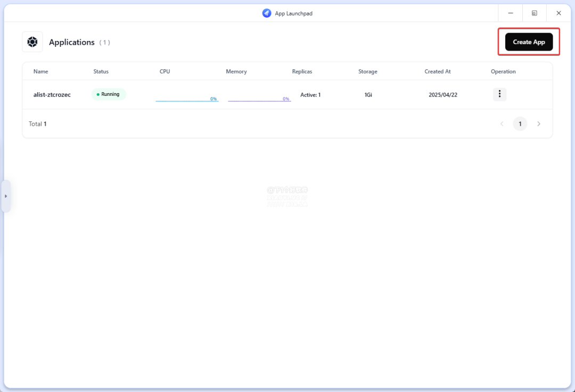Click the Created At column header
Image resolution: width=575 pixels, height=392 pixels.
(x=438, y=71)
